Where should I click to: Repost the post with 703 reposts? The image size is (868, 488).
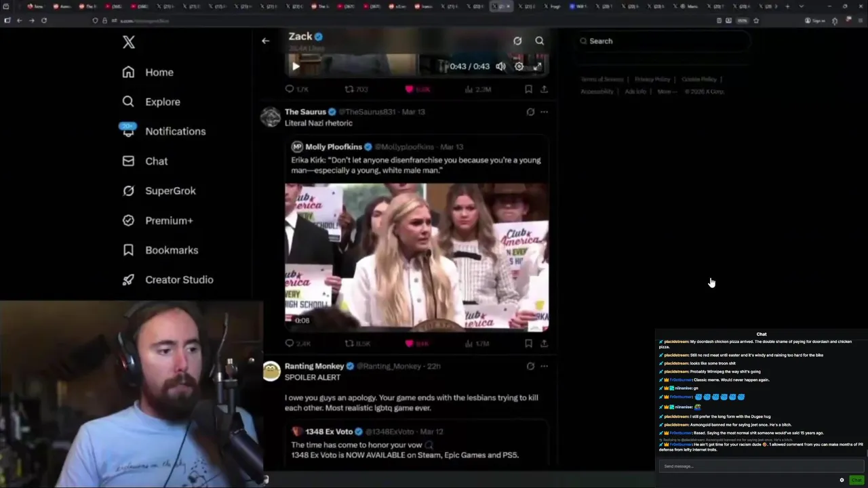pos(356,89)
